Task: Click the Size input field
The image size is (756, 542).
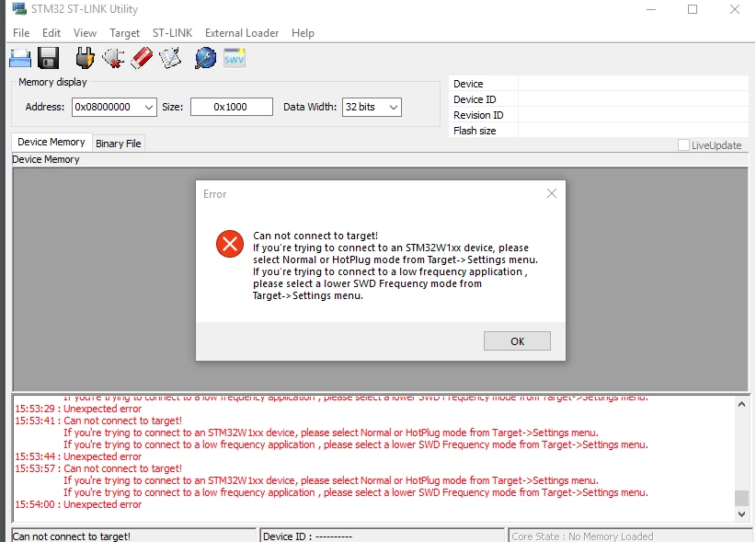Action: (232, 107)
